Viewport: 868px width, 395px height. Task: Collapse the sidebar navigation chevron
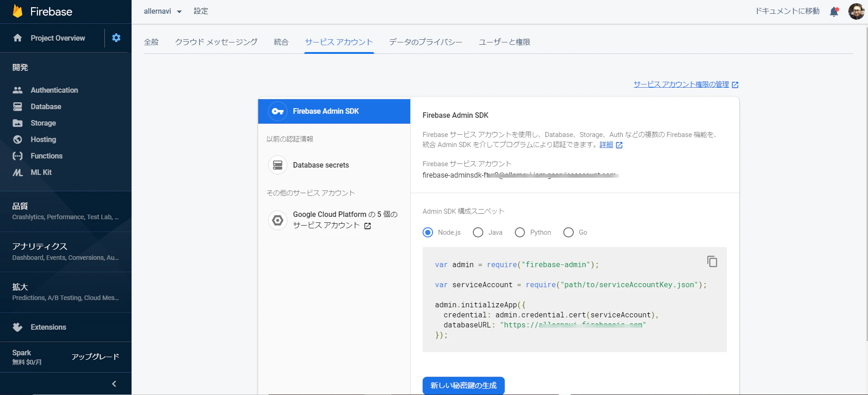(x=114, y=384)
